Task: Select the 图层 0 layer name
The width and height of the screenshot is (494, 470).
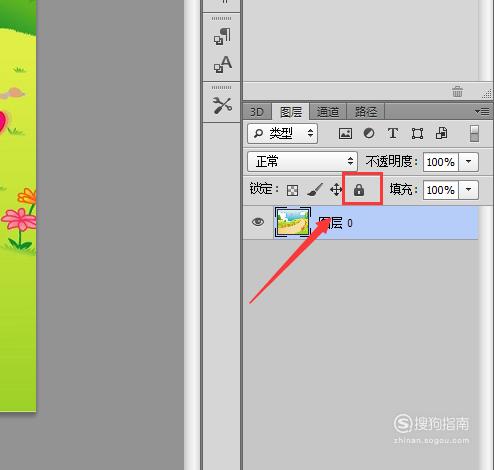Action: coord(335,223)
